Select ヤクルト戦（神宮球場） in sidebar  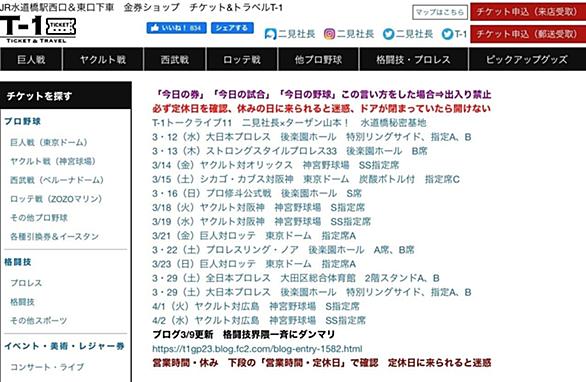click(x=53, y=161)
